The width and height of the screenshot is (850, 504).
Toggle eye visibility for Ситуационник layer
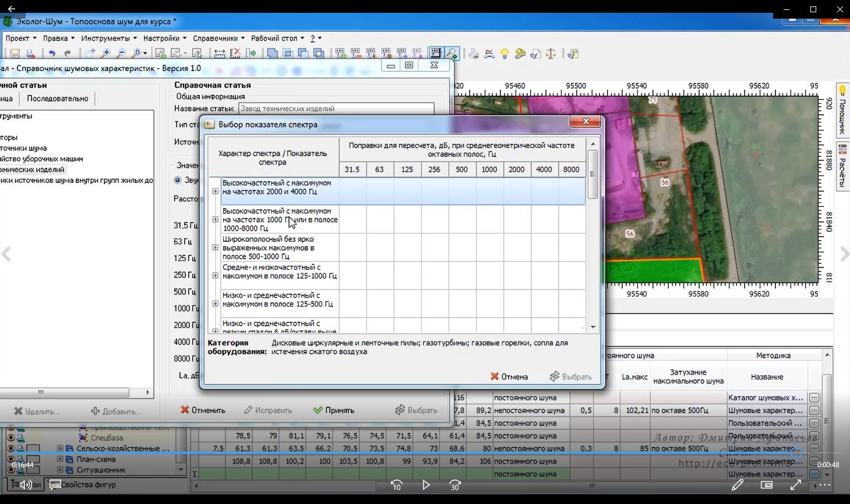tap(10, 470)
